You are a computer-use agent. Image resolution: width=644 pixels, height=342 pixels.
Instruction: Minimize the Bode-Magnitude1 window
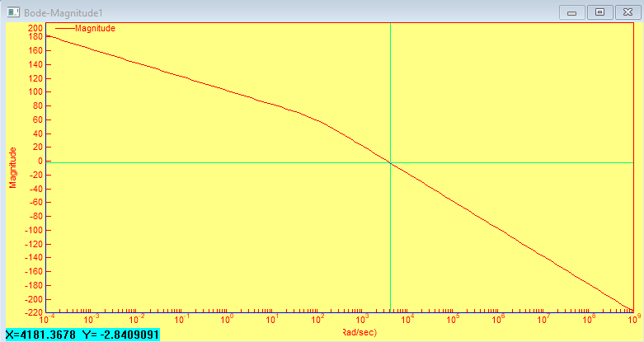click(x=571, y=12)
